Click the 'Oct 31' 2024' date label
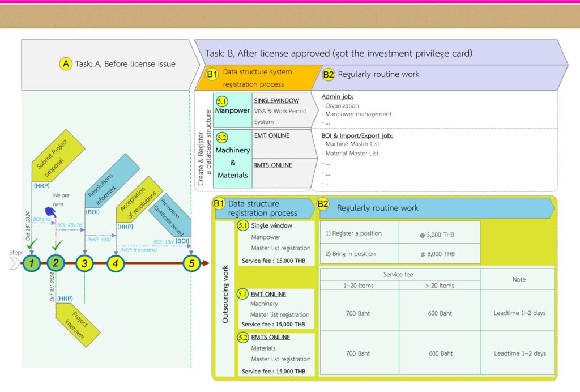 52,287
